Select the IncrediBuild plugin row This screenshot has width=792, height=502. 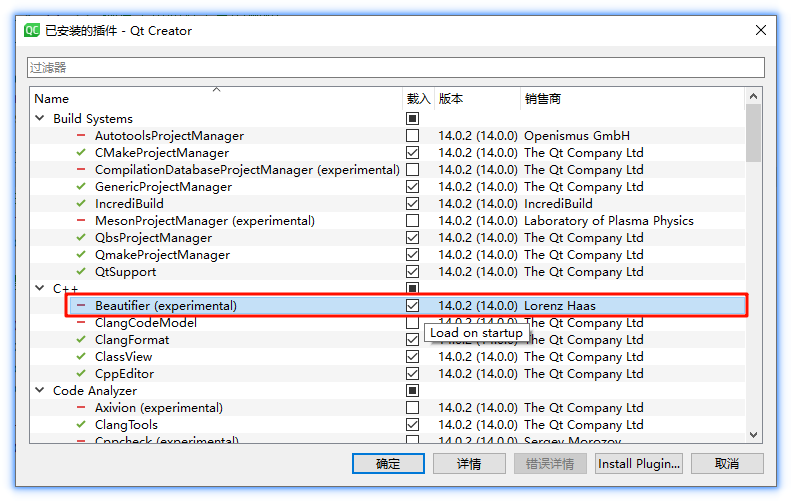(x=388, y=204)
